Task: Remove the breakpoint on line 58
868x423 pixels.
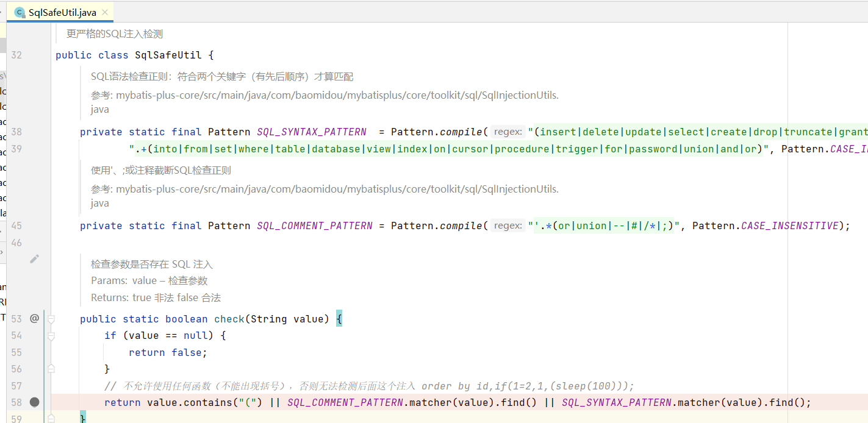Action: pyautogui.click(x=34, y=402)
